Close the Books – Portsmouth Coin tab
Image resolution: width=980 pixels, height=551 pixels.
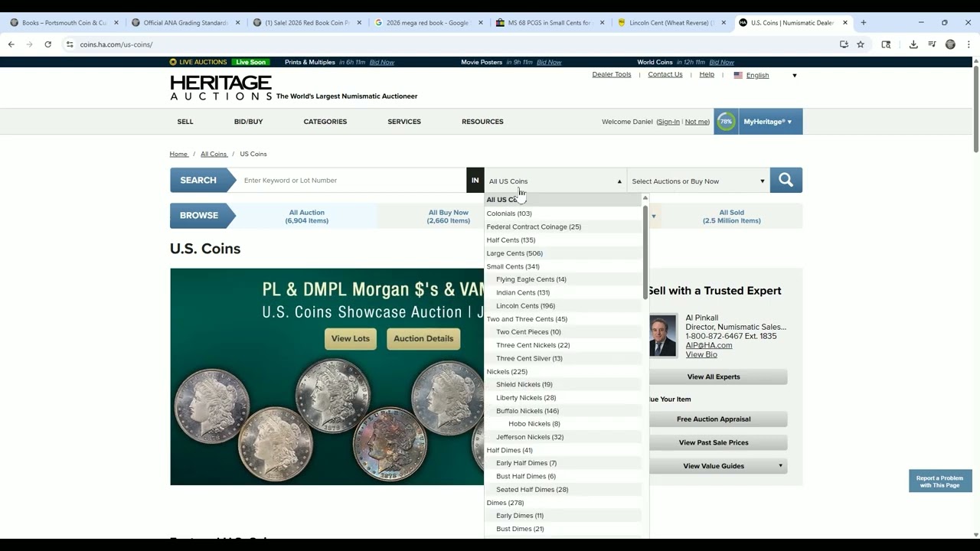pos(116,23)
